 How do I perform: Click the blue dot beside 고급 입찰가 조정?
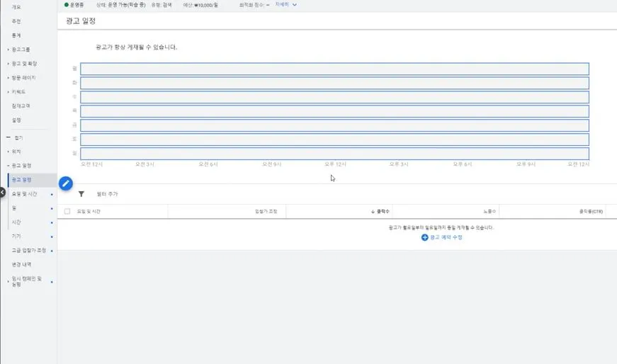pyautogui.click(x=52, y=251)
